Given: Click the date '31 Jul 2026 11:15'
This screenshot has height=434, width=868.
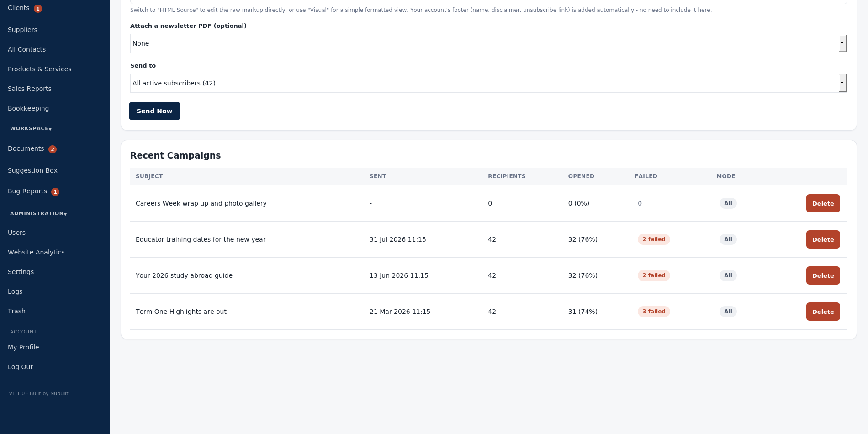Looking at the screenshot, I should [397, 239].
